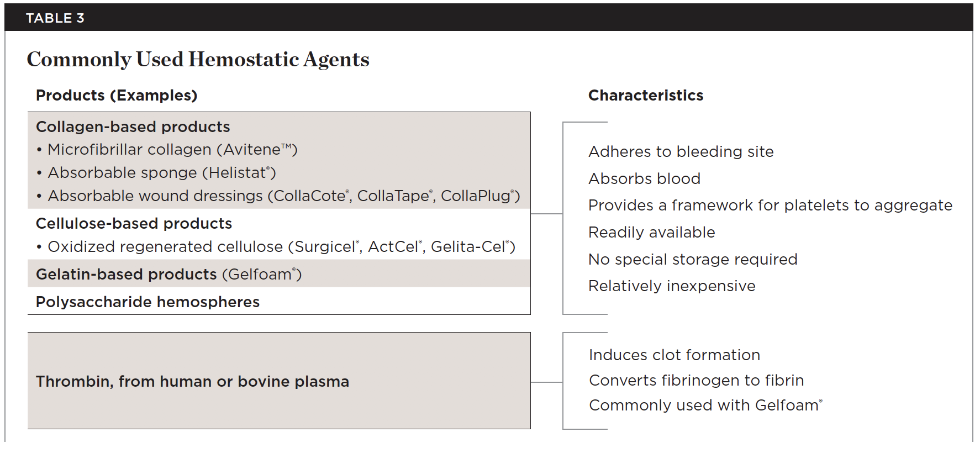Click the Absorbable wound dressings entry
The image size is (980, 453).
[x=283, y=196]
